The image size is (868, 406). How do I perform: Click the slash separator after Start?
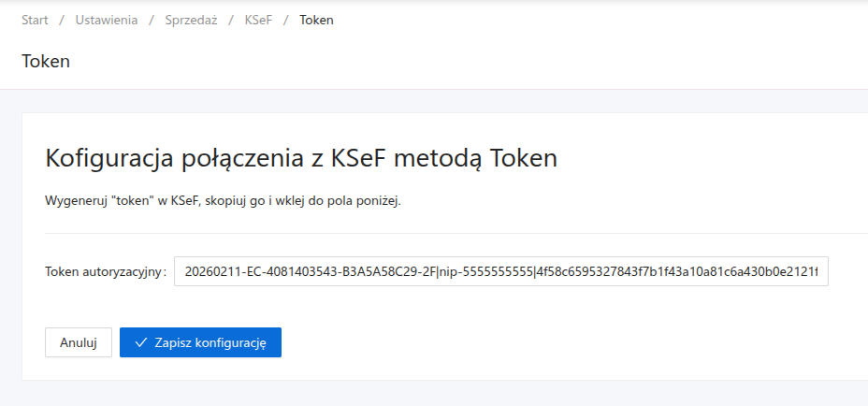(x=63, y=20)
